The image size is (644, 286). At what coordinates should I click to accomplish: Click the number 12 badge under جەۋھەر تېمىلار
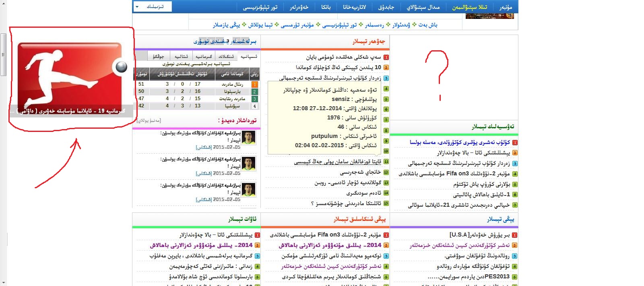pyautogui.click(x=386, y=172)
